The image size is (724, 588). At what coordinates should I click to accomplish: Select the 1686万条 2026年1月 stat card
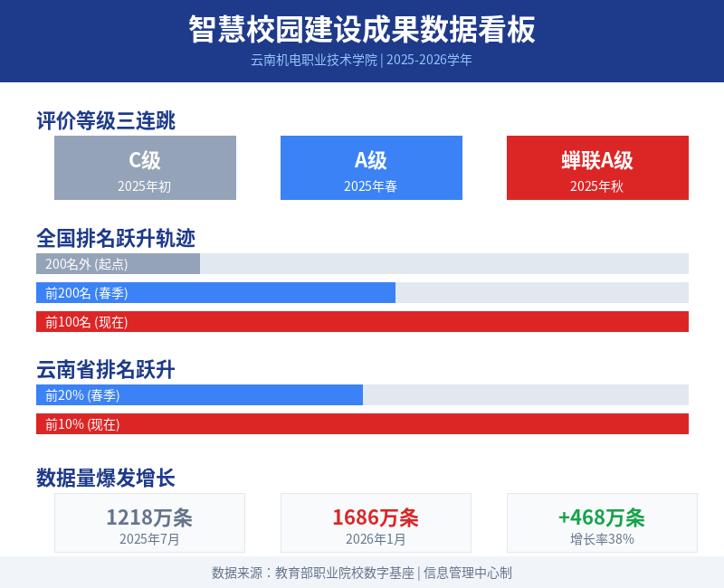(376, 523)
